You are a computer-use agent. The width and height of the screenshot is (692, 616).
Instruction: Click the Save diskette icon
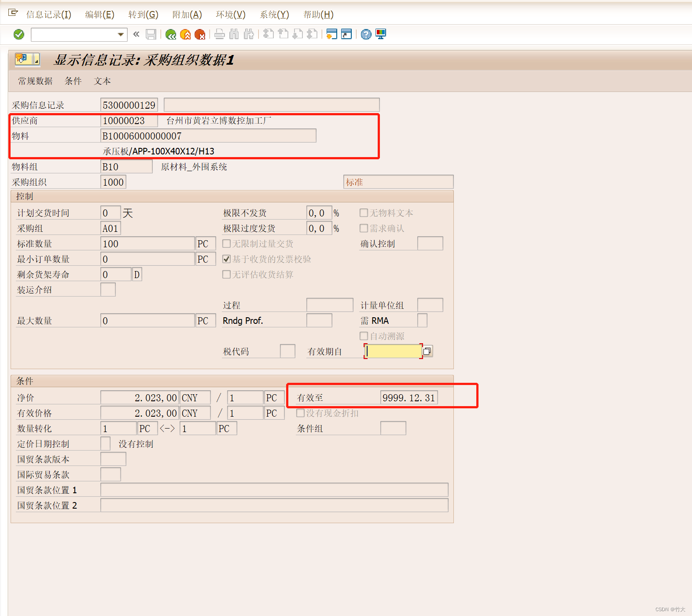coord(151,34)
